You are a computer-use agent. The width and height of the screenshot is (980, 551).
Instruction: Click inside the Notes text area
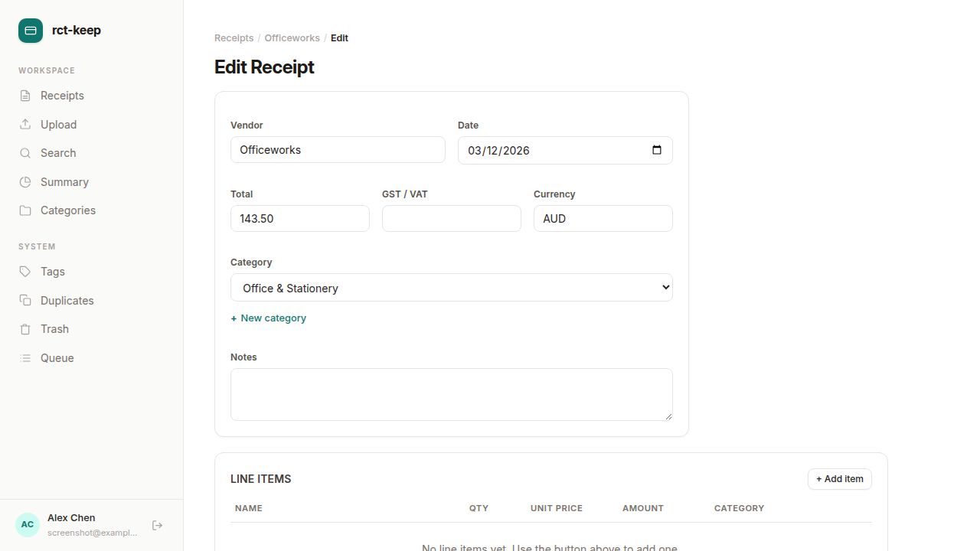tap(451, 394)
